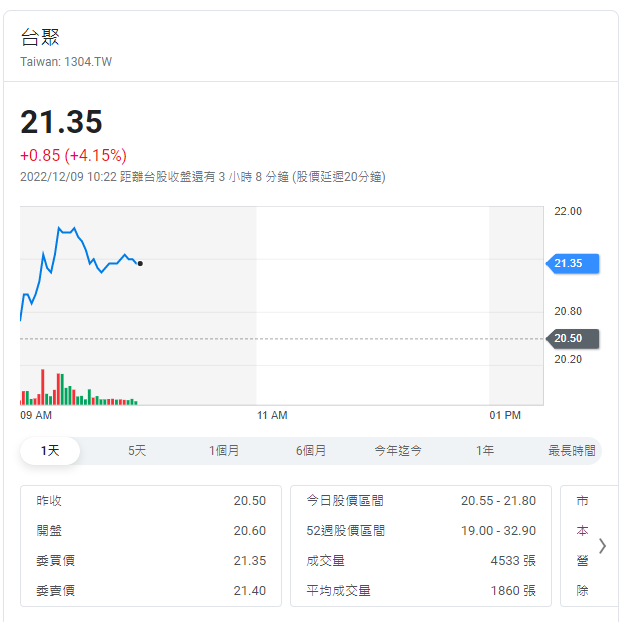Switch chart to 1年 range

pos(485,451)
